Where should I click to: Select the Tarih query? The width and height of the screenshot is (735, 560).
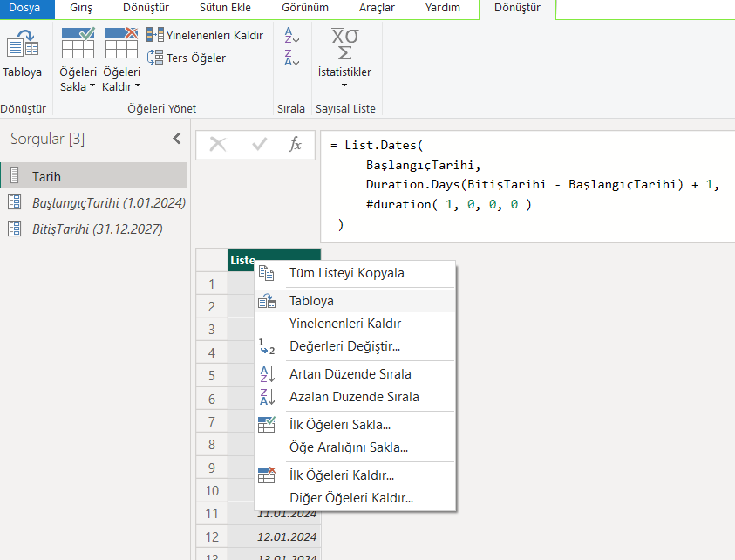click(94, 176)
